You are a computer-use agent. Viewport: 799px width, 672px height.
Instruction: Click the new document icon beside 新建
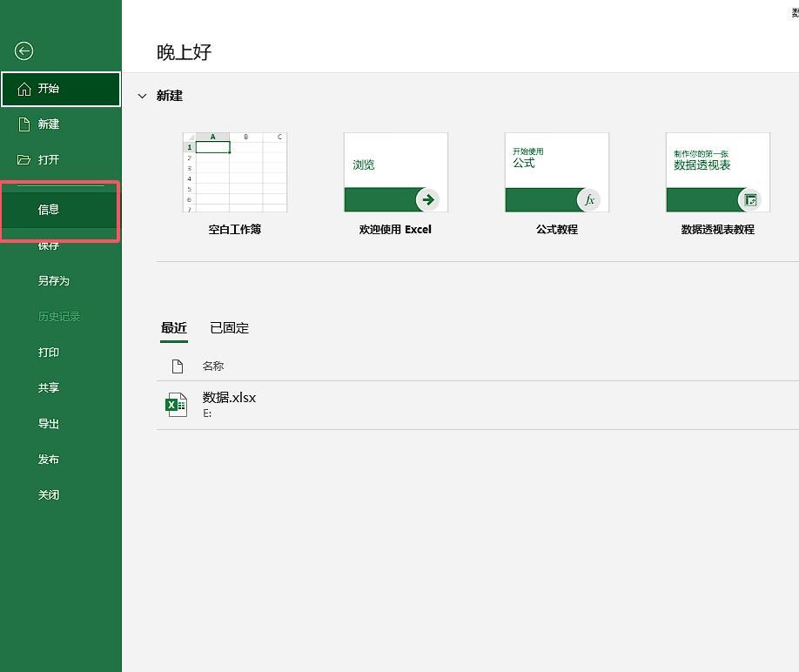24,124
